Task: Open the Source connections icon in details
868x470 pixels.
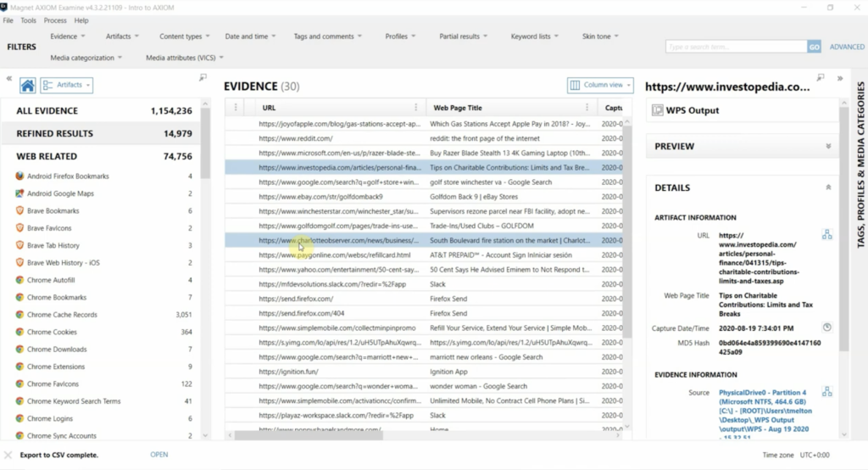Action: tap(827, 391)
